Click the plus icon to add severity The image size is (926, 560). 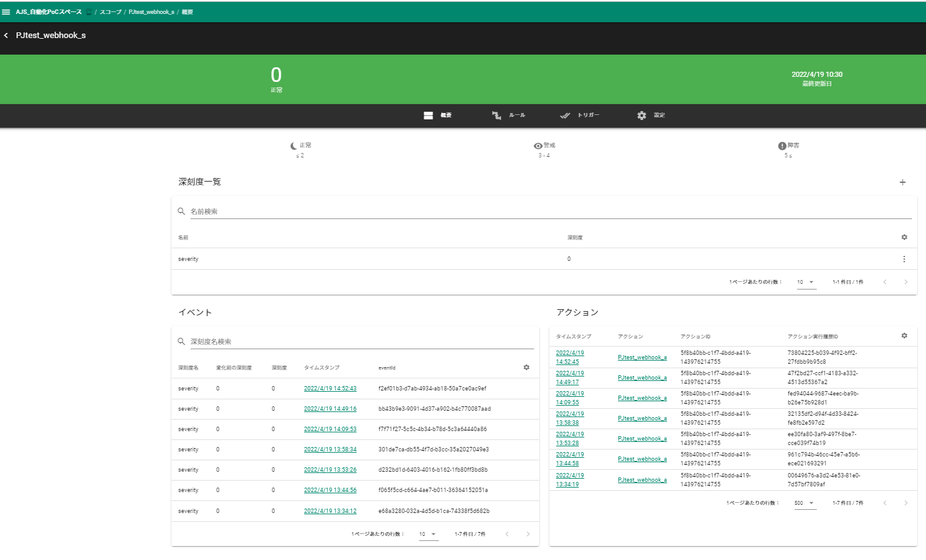[903, 182]
